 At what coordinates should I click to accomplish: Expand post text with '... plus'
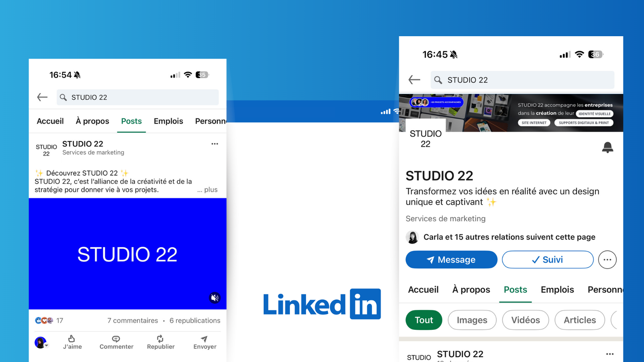pyautogui.click(x=207, y=190)
